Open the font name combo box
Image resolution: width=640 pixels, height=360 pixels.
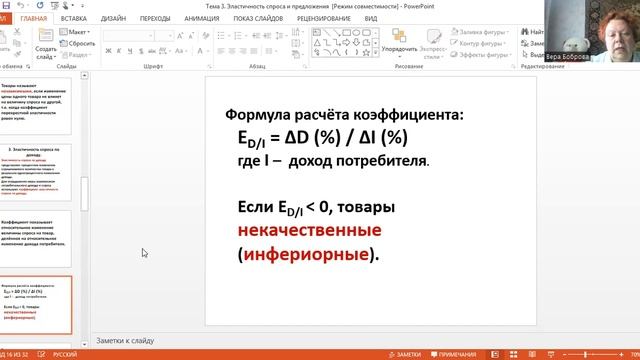click(x=129, y=36)
